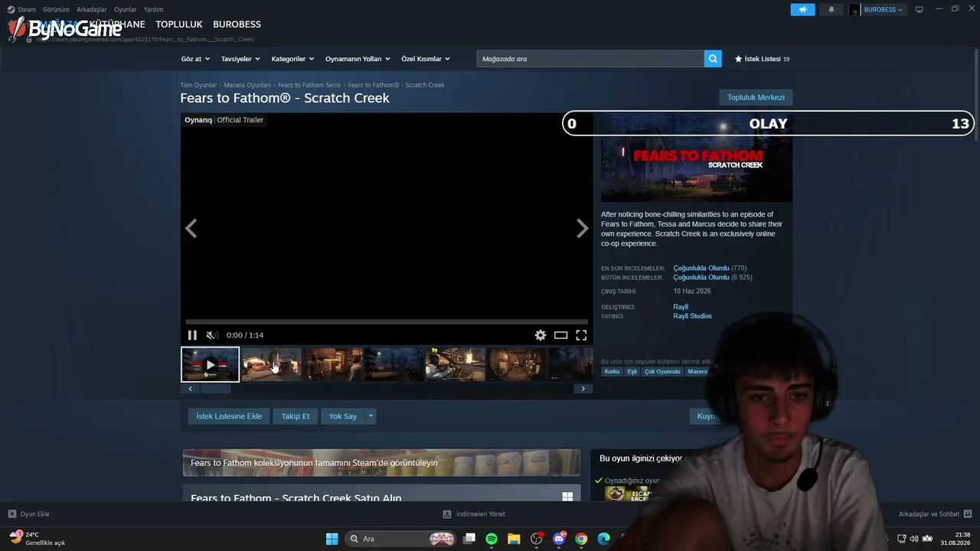This screenshot has height=551, width=980.
Task: Click the Yok Say button
Action: click(x=343, y=416)
